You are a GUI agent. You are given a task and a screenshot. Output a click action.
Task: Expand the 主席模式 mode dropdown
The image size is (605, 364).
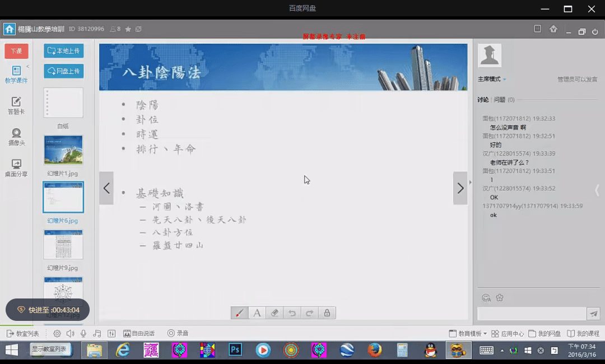492,80
